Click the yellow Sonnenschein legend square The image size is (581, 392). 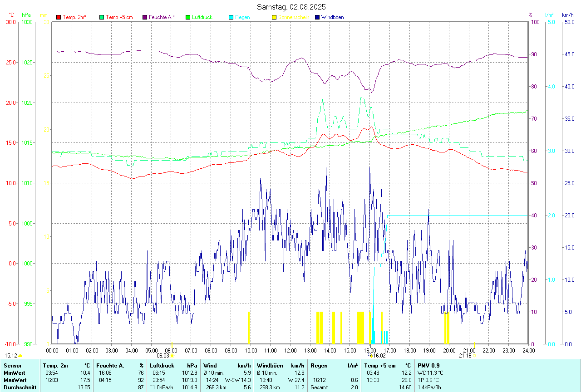pyautogui.click(x=274, y=17)
